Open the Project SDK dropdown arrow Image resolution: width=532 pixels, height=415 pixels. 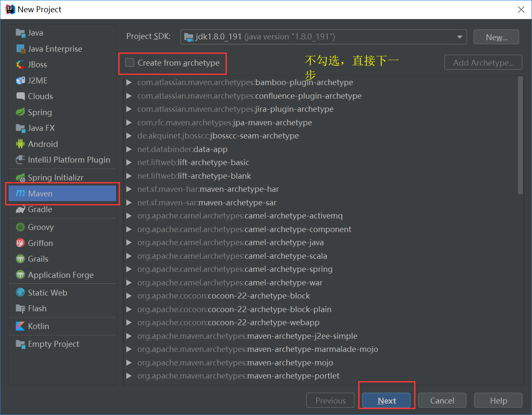point(460,37)
